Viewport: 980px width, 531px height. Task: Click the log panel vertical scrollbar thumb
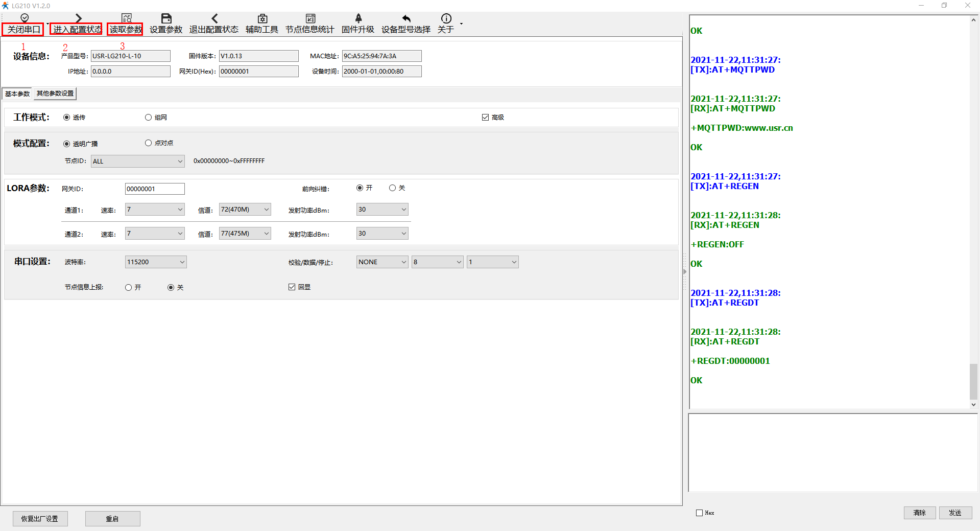click(x=973, y=381)
